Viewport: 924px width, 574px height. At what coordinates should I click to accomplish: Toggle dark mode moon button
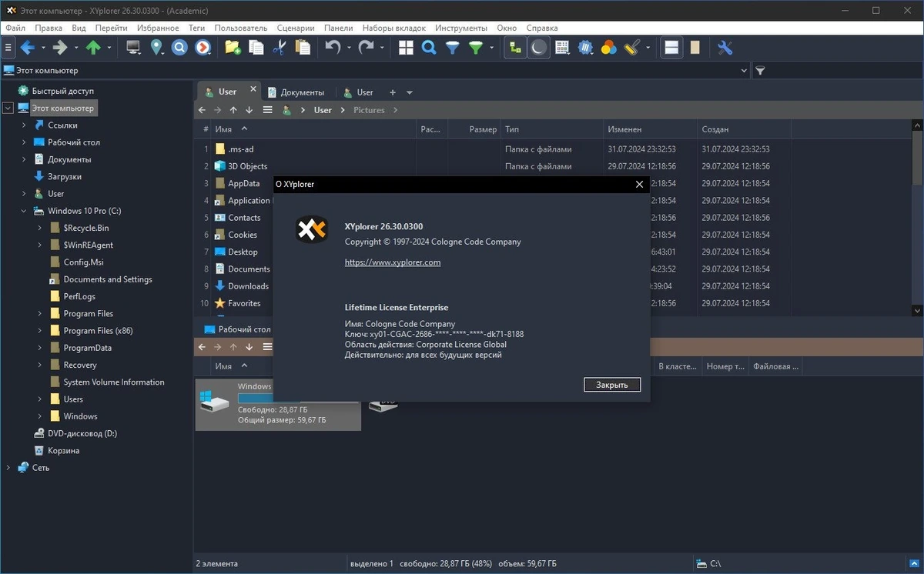click(539, 48)
